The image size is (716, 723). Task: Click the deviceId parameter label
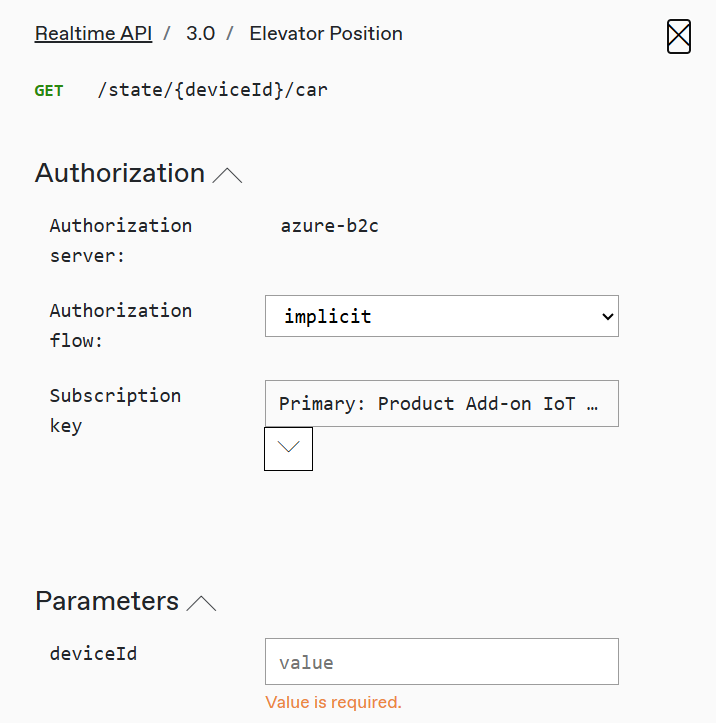coord(93,654)
